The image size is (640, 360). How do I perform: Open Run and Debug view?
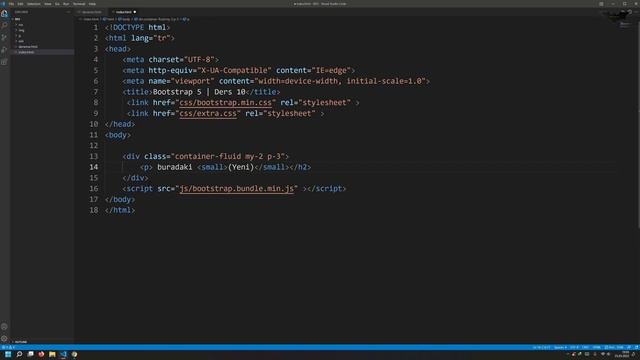(4, 50)
